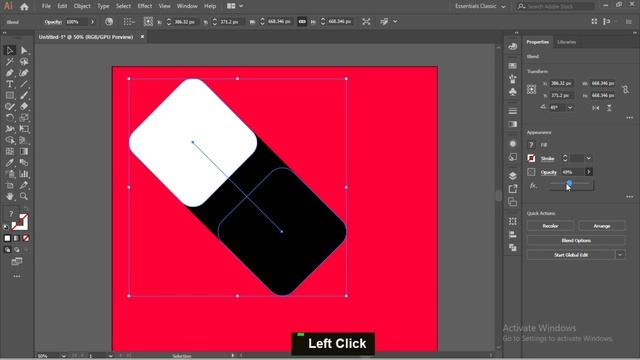The height and width of the screenshot is (360, 640).
Task: Click the Recolor button
Action: (x=550, y=226)
